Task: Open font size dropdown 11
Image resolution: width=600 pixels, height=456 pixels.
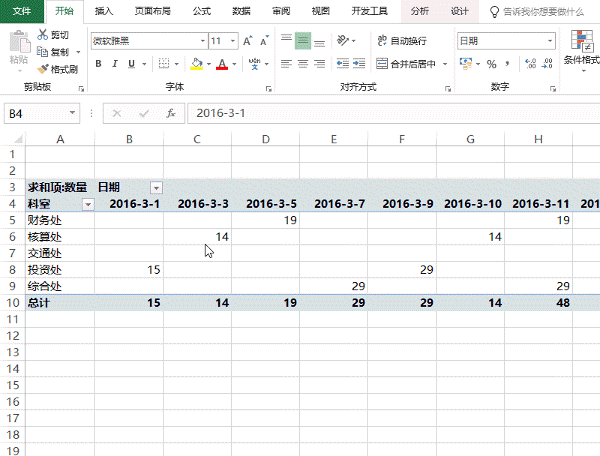Action: (233, 41)
